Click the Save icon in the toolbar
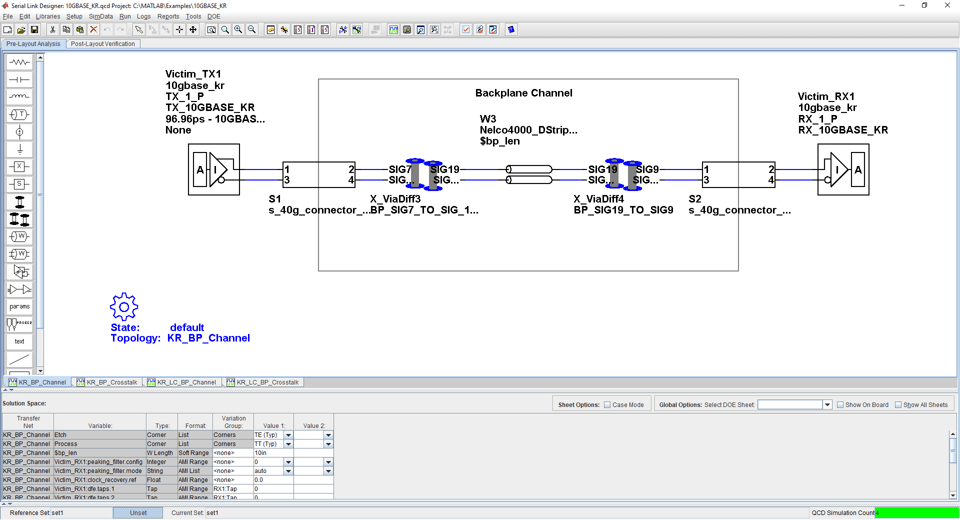Screen dimensions: 960x520 pyautogui.click(x=34, y=30)
